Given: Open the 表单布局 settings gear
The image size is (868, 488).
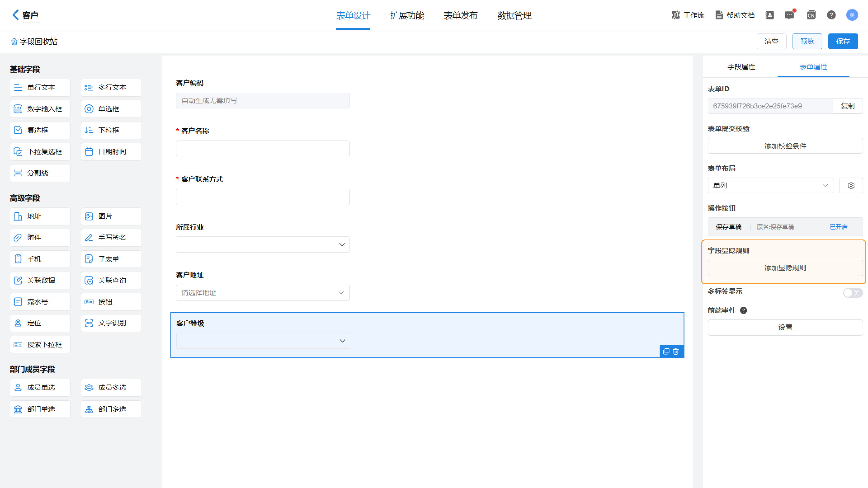Looking at the screenshot, I should pyautogui.click(x=851, y=185).
